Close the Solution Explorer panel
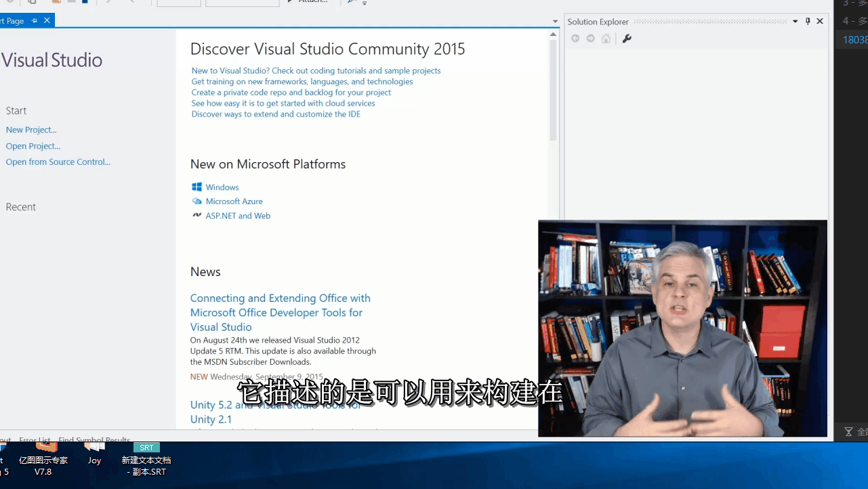868x489 pixels. click(820, 21)
